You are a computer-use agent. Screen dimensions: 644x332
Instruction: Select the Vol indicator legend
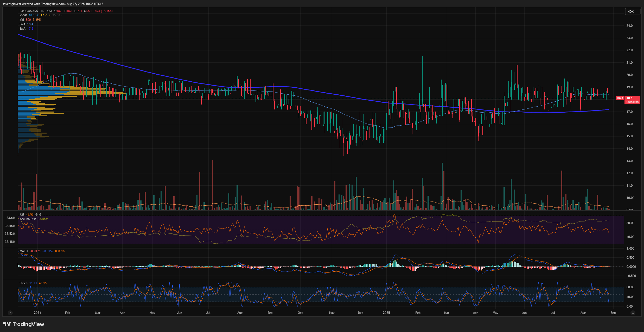[x=22, y=20]
